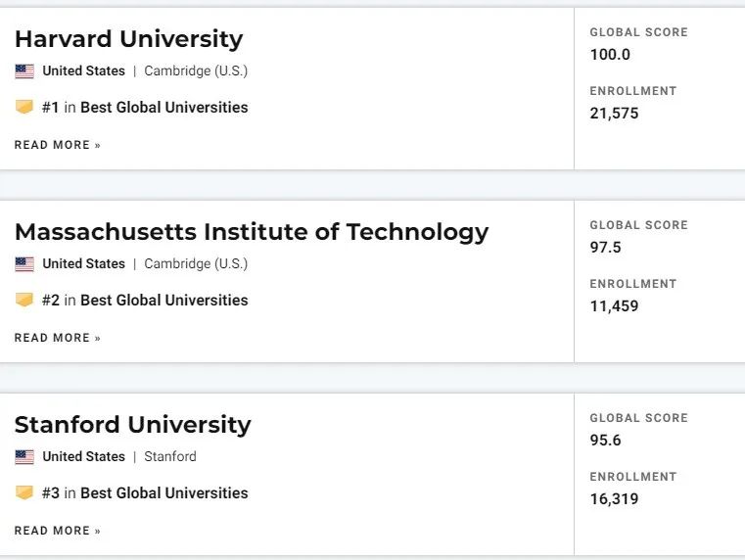The height and width of the screenshot is (560, 745).
Task: Click Harvard's global score of 100.0
Action: [x=610, y=55]
